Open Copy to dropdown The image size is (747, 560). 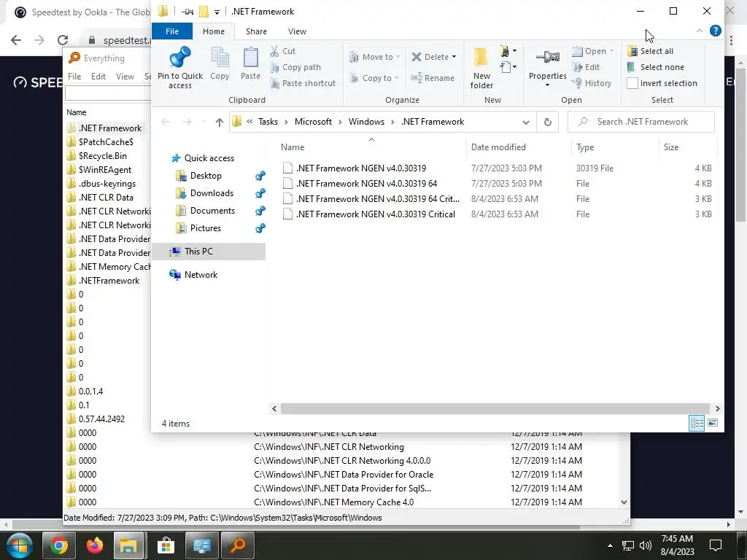[x=374, y=78]
